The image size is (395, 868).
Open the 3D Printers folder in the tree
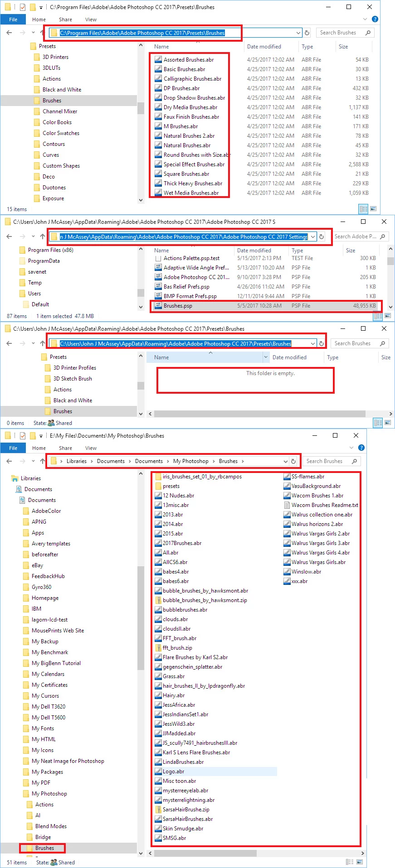point(51,57)
